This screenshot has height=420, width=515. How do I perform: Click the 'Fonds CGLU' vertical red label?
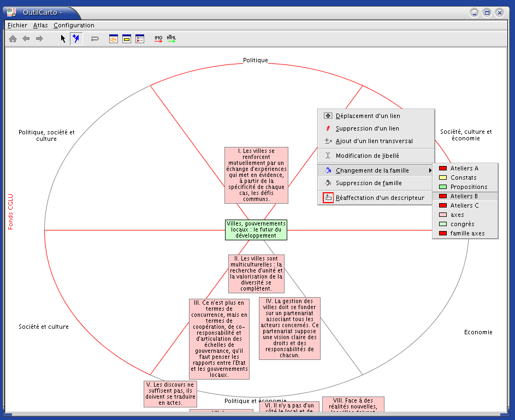11,212
